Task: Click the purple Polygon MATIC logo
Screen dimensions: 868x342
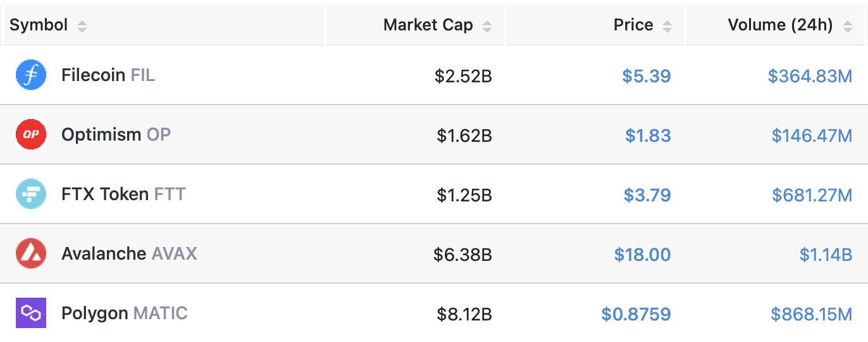Action: click(31, 313)
